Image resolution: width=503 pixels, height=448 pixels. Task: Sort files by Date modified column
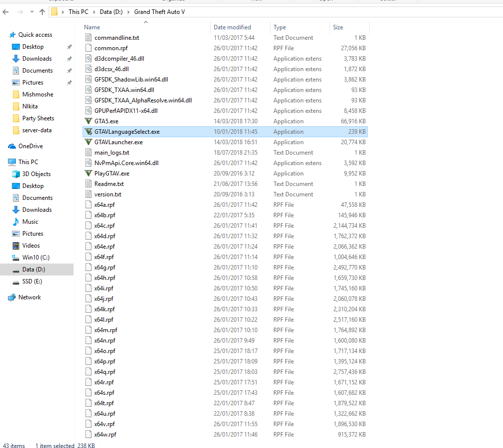232,27
